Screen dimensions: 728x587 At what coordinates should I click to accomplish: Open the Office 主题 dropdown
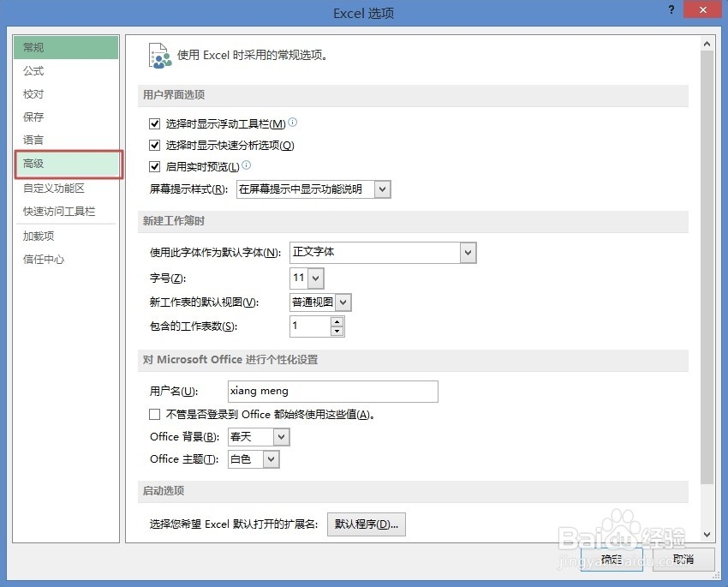coord(272,459)
